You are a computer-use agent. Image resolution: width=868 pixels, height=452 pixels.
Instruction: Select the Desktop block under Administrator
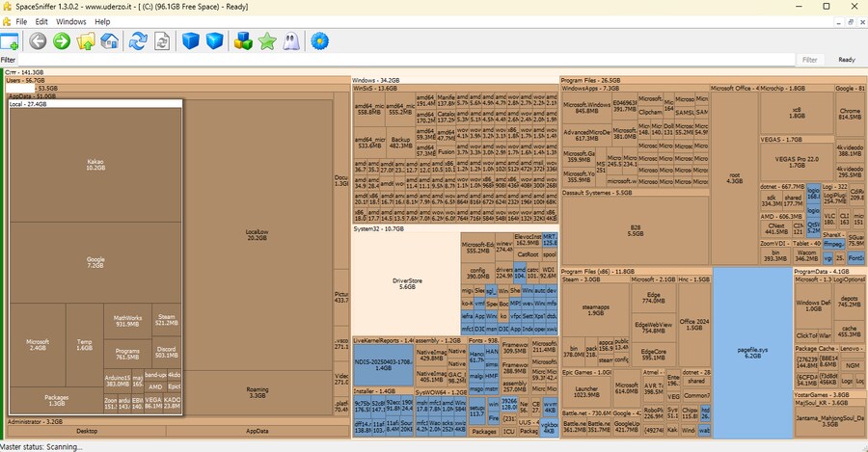click(x=87, y=431)
